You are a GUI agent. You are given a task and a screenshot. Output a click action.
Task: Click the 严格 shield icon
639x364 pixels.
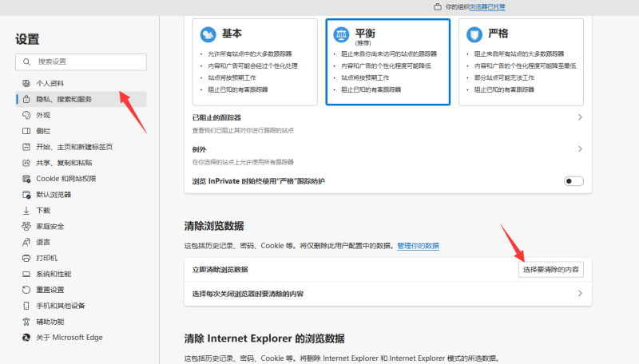tap(474, 34)
